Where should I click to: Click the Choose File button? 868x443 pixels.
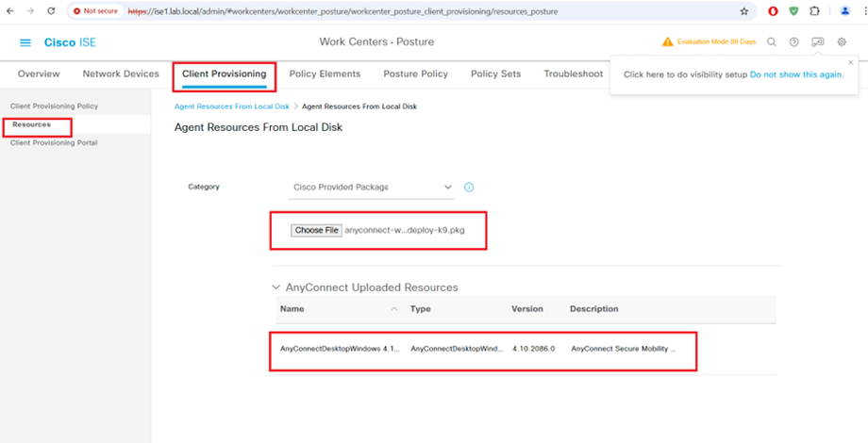coord(317,230)
